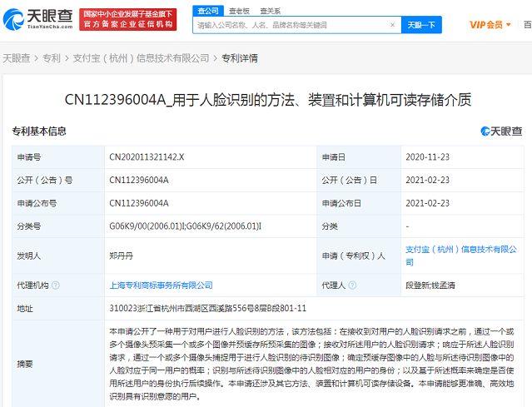The width and height of the screenshot is (532, 407).
Task: Click the 分类号 label cell
Action: [x=58, y=226]
